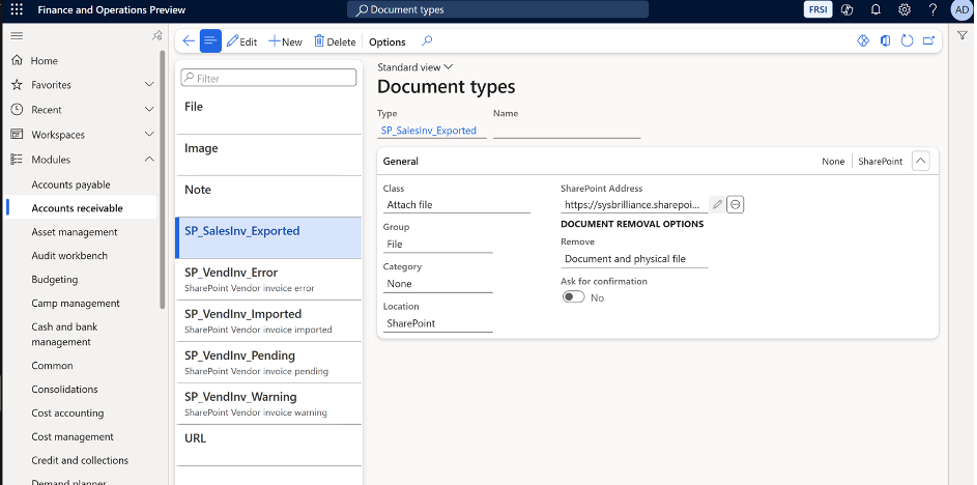Image resolution: width=977 pixels, height=485 pixels.
Task: Open the Options menu
Action: tap(387, 42)
